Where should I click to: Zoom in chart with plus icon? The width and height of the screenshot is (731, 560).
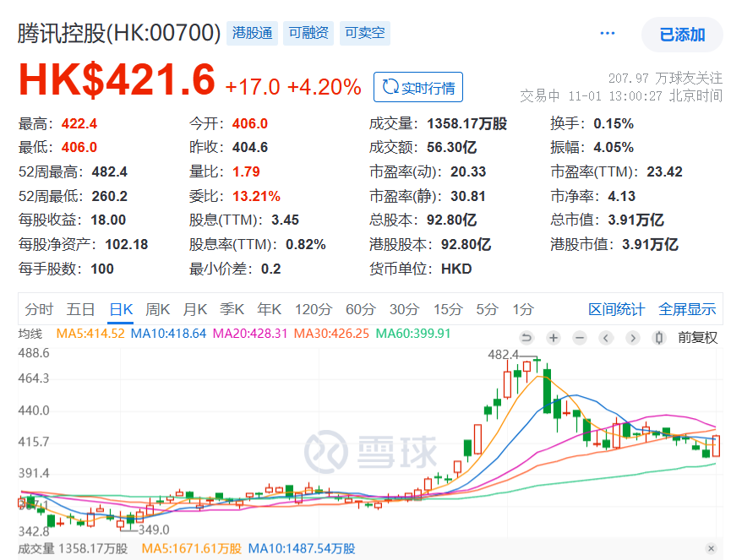(x=554, y=337)
